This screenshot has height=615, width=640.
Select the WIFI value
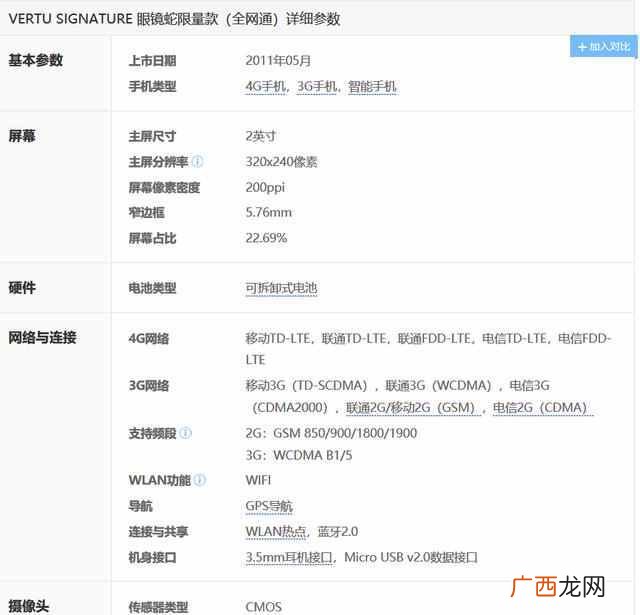point(258,480)
